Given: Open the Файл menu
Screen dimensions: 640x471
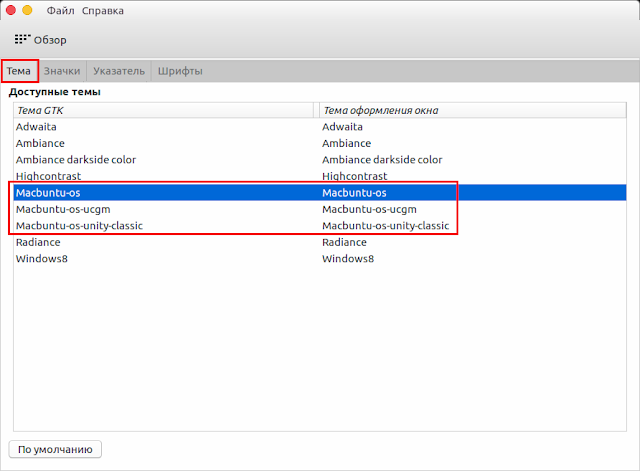Looking at the screenshot, I should 60,11.
